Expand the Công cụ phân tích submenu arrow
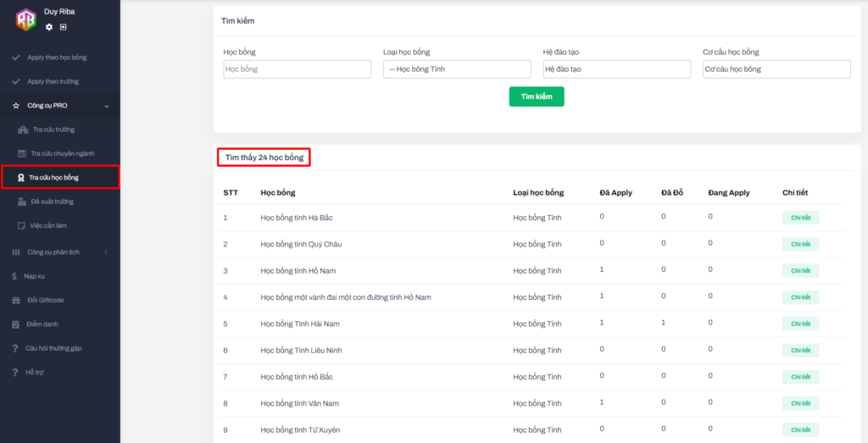 (106, 252)
